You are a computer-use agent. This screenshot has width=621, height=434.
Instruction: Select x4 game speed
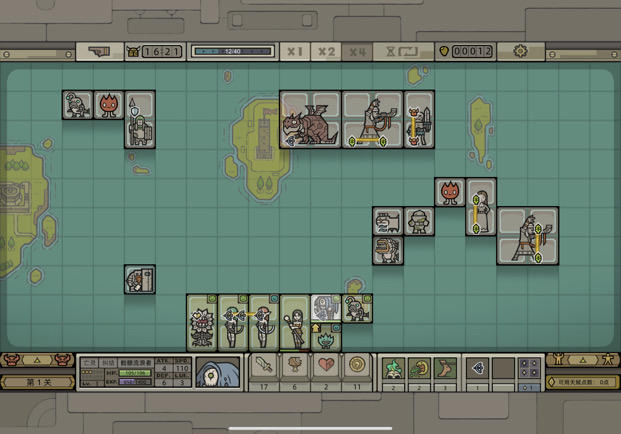(x=357, y=51)
